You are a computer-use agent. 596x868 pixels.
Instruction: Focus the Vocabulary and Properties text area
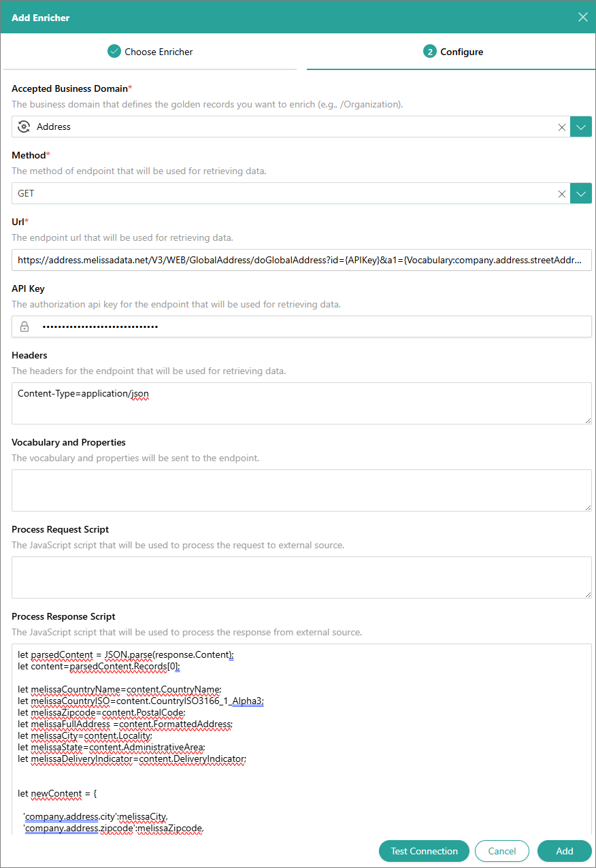pyautogui.click(x=301, y=490)
